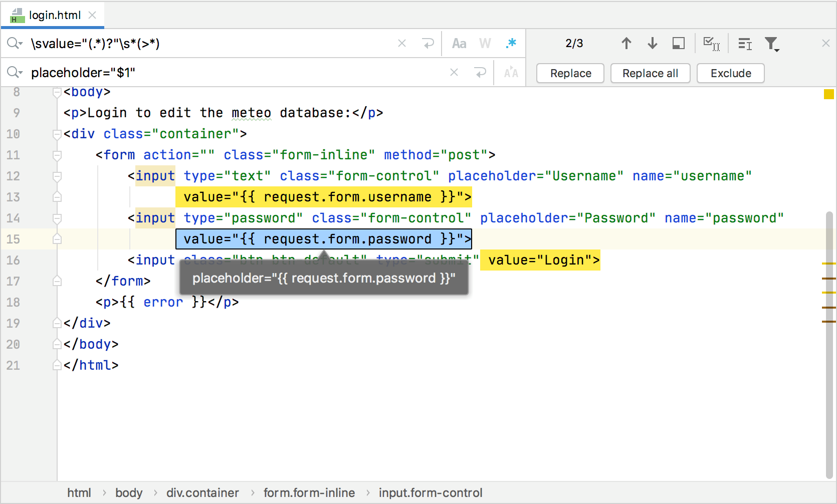
Task: Go to the next occurrence arrow
Action: [x=652, y=44]
